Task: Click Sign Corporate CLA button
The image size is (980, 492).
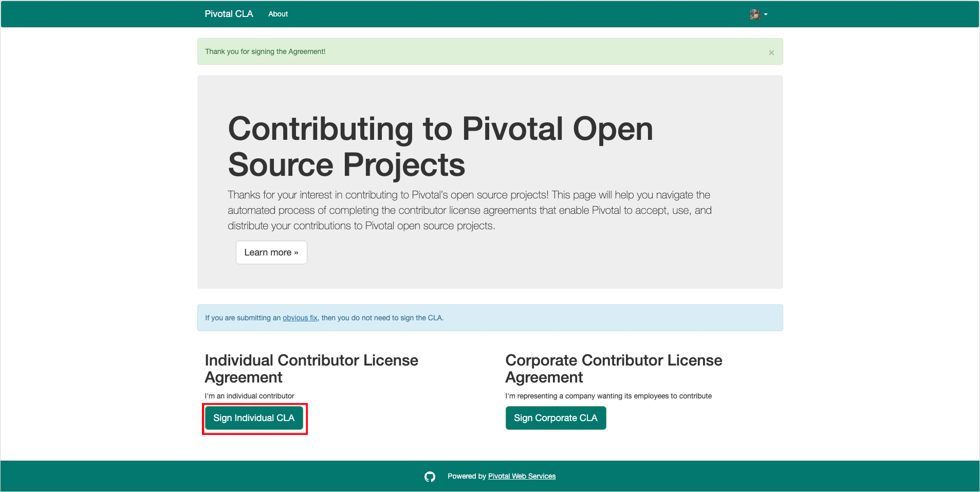Action: point(556,418)
